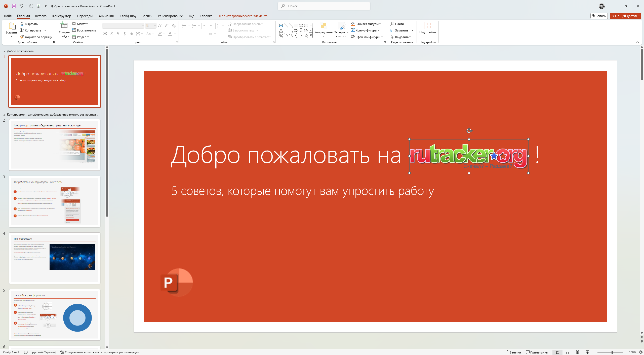Toggle Underline (Ч) formatting
Image resolution: width=644 pixels, height=355 pixels.
(118, 34)
